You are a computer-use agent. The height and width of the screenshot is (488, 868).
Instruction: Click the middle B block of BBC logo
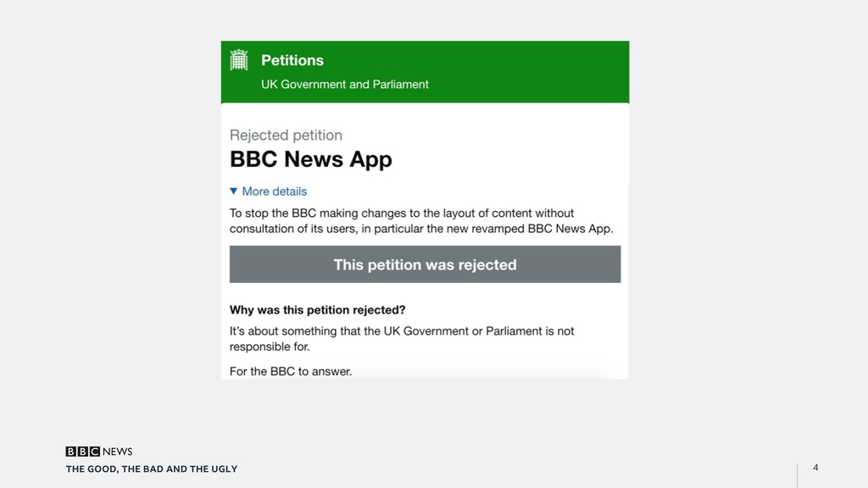click(83, 452)
